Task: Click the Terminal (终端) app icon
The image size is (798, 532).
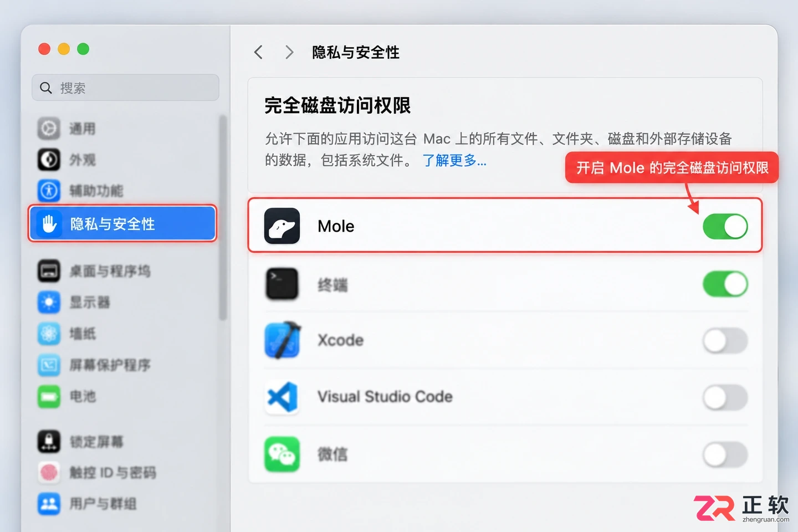Action: click(282, 284)
